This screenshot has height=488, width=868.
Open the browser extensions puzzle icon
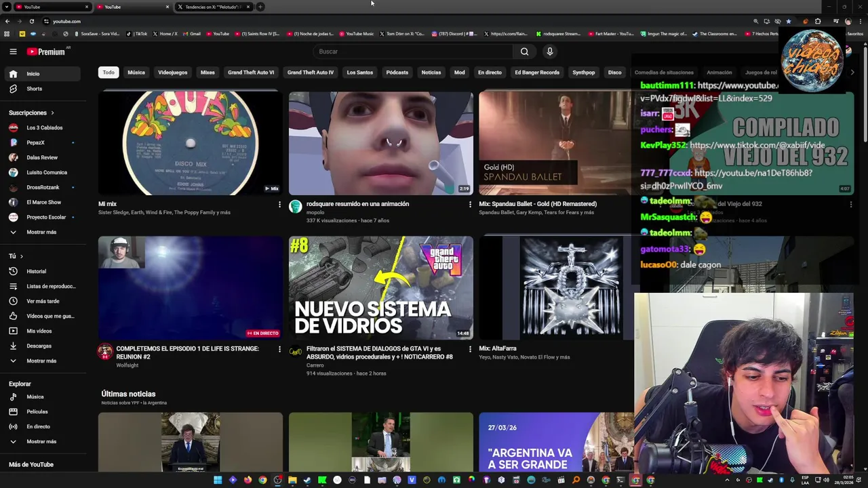[818, 21]
